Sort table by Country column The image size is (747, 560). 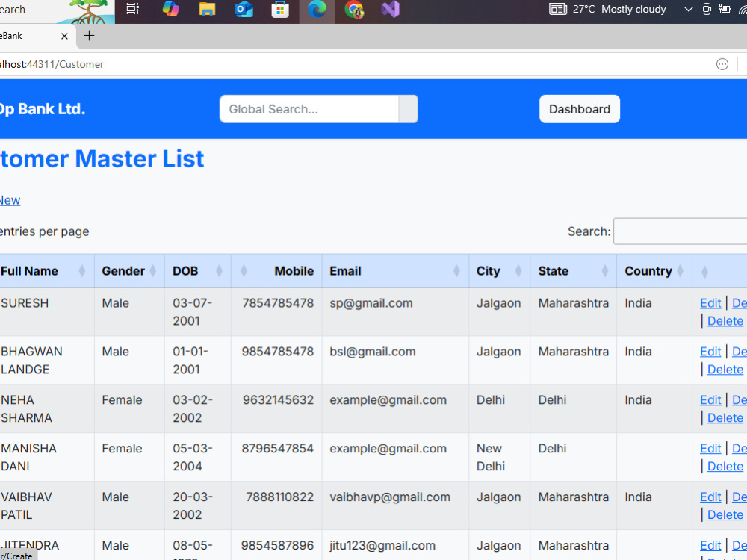[x=654, y=271]
